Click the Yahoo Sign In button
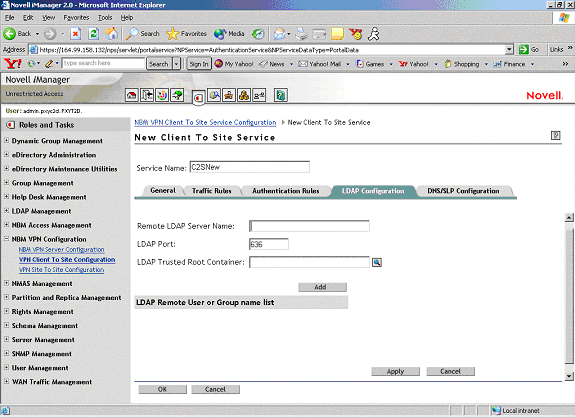This screenshot has width=575, height=418. tap(199, 64)
